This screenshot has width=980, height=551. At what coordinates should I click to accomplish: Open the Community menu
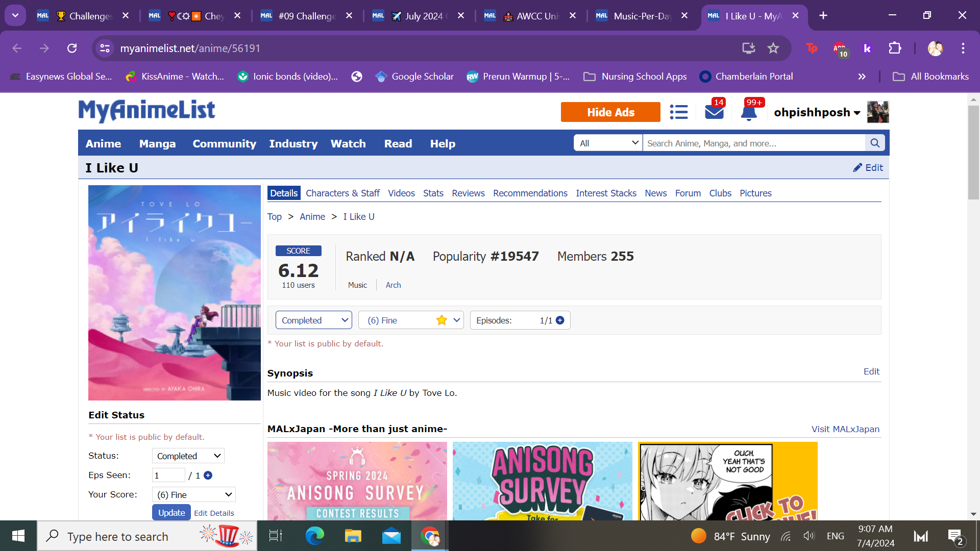(x=224, y=144)
